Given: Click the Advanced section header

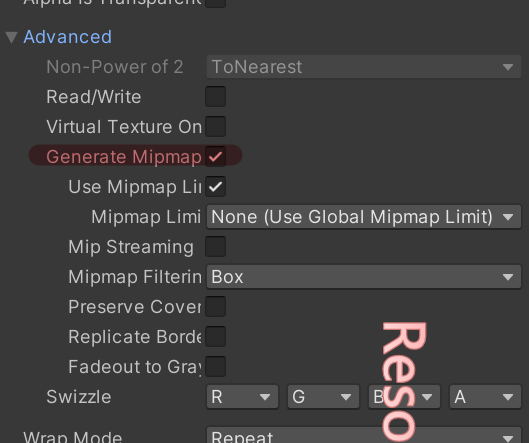Looking at the screenshot, I should pyautogui.click(x=67, y=37).
